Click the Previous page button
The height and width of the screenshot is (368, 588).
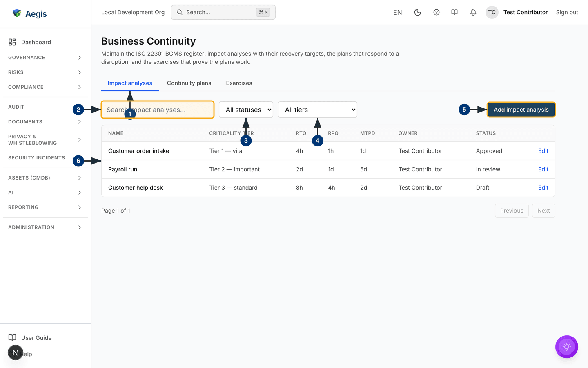click(x=512, y=211)
